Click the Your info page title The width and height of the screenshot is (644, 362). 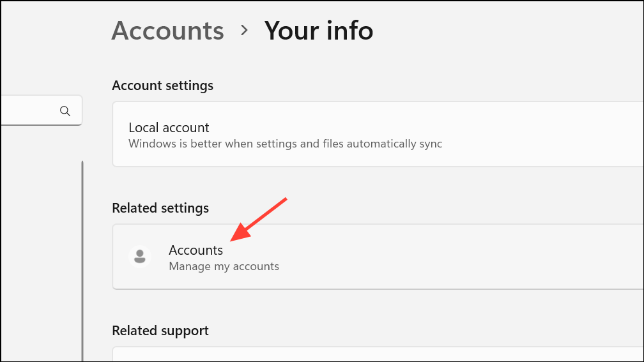[x=319, y=31]
